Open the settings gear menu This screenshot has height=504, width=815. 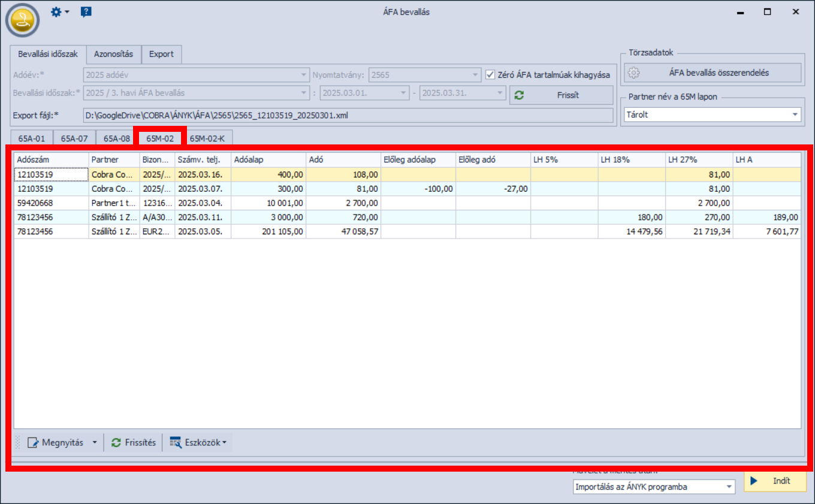[x=56, y=12]
